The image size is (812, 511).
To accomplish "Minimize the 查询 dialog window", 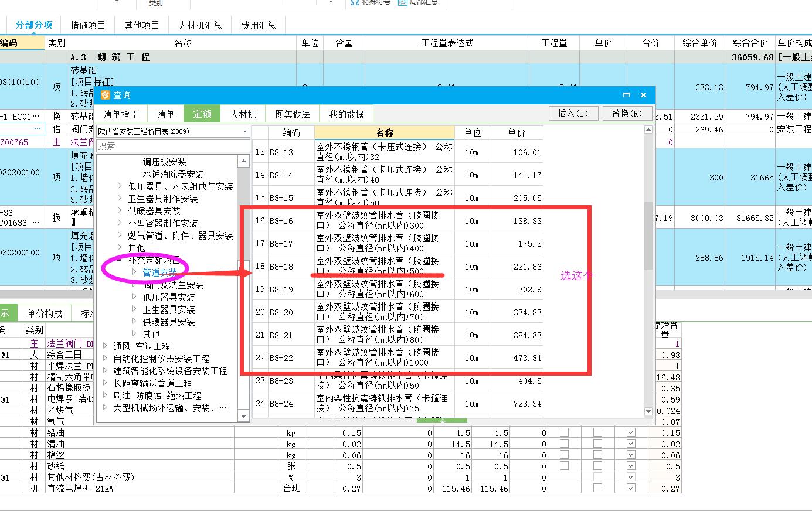I will 626,95.
